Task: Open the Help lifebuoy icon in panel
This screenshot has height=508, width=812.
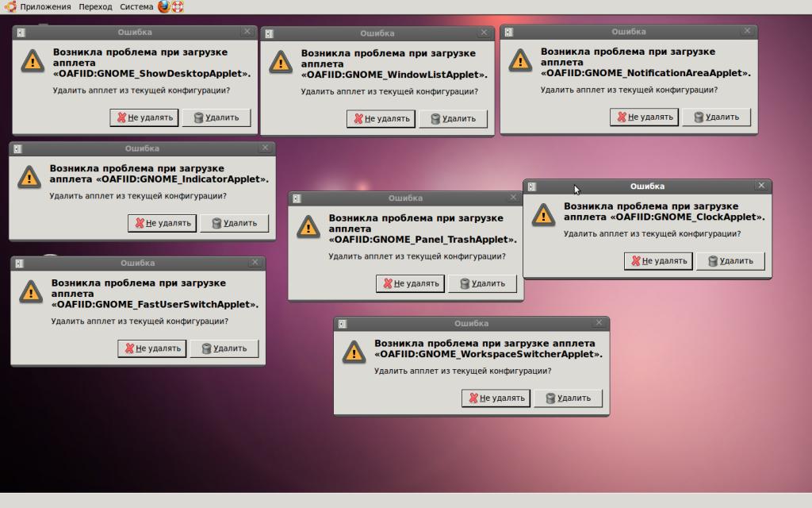Action: coord(178,6)
